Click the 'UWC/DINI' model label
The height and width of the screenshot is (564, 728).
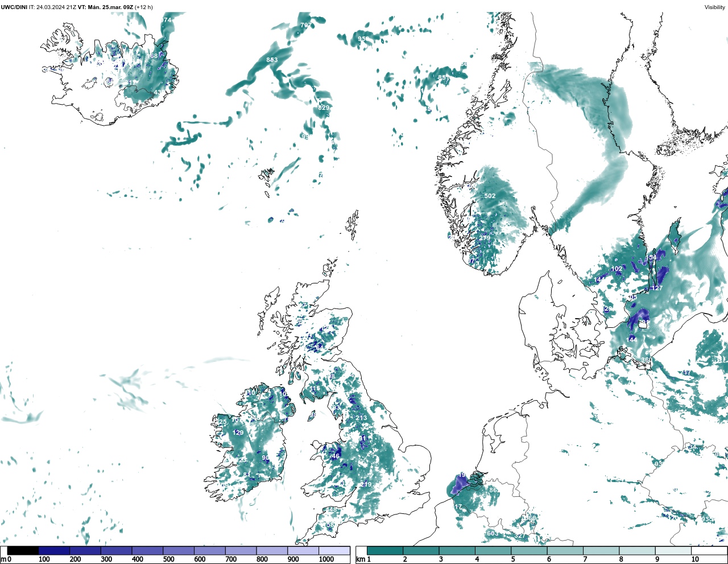(x=14, y=7)
